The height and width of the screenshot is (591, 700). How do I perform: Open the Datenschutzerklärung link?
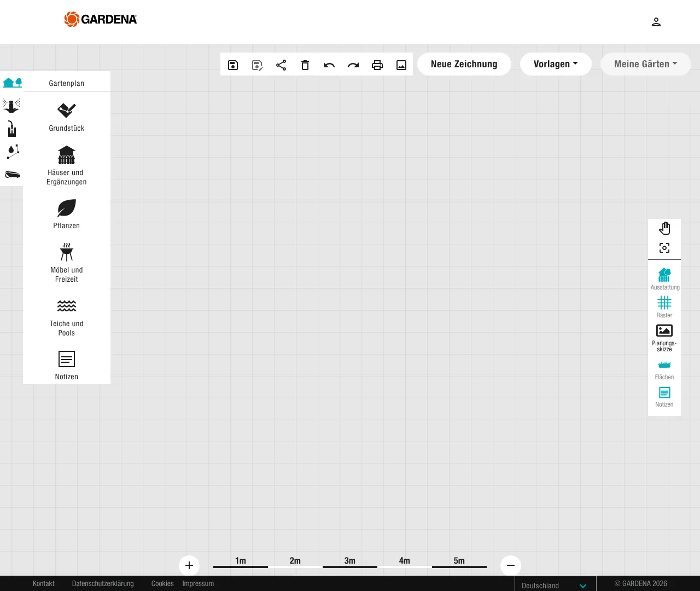[103, 583]
